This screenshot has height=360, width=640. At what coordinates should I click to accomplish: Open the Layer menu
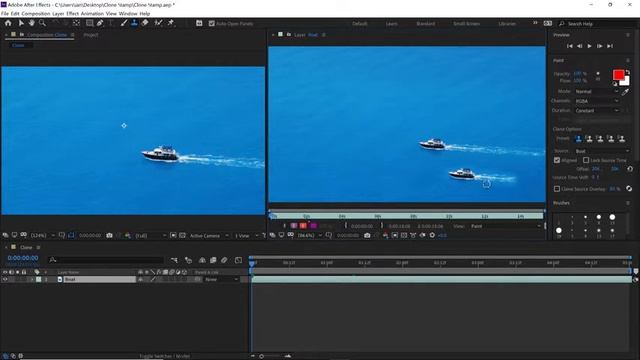58,13
